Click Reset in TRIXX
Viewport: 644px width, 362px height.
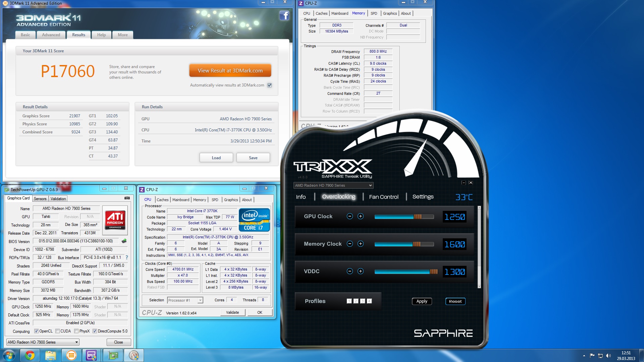[x=455, y=301]
